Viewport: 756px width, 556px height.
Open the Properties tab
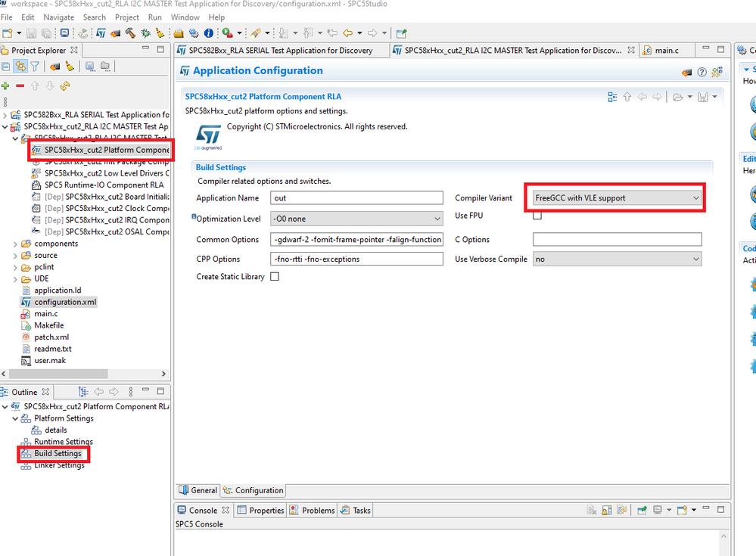[261, 510]
